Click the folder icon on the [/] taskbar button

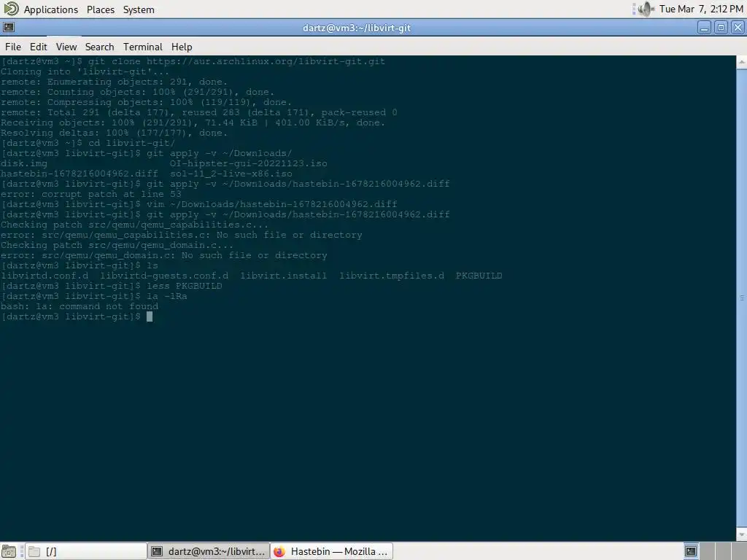click(34, 551)
